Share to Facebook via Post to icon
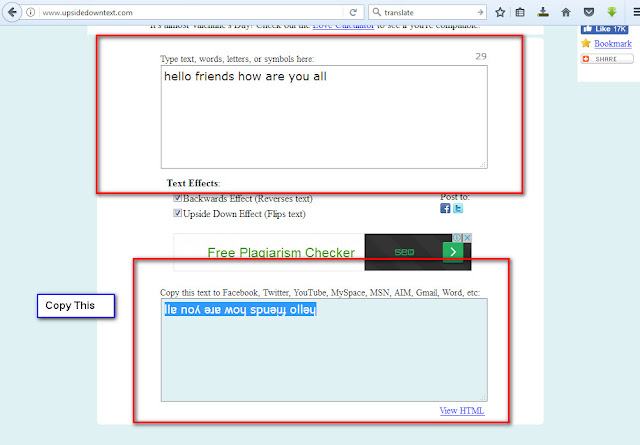Screen dimensions: 640x445 click(445, 208)
